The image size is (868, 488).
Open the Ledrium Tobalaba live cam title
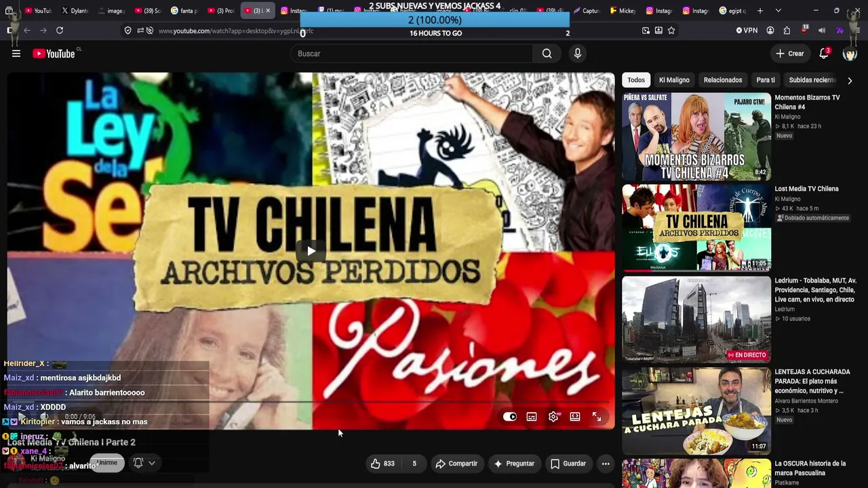[816, 290]
